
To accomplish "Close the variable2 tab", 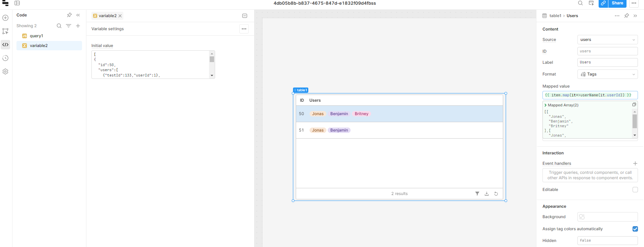I will (x=120, y=16).
